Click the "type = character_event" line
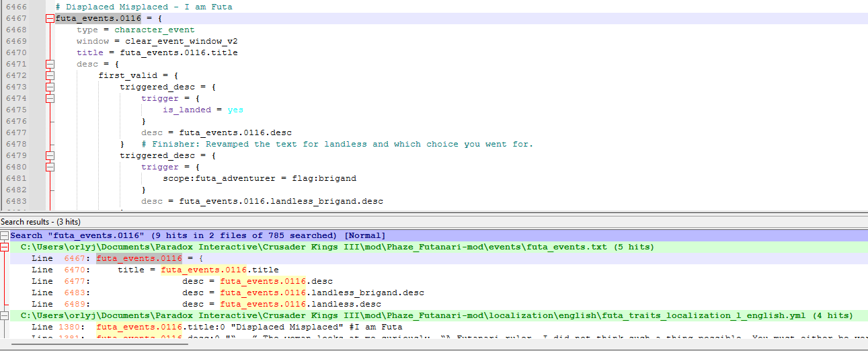868x351 pixels. click(x=136, y=30)
